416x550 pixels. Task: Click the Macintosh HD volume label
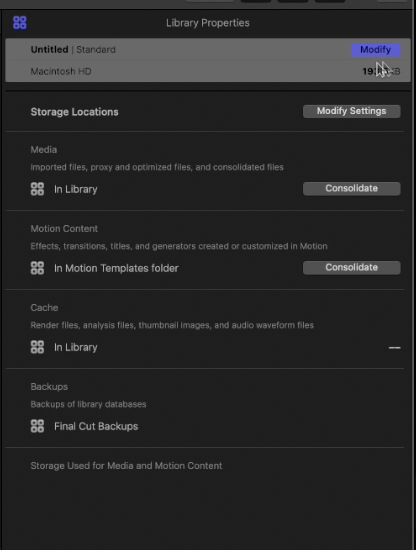click(61, 72)
